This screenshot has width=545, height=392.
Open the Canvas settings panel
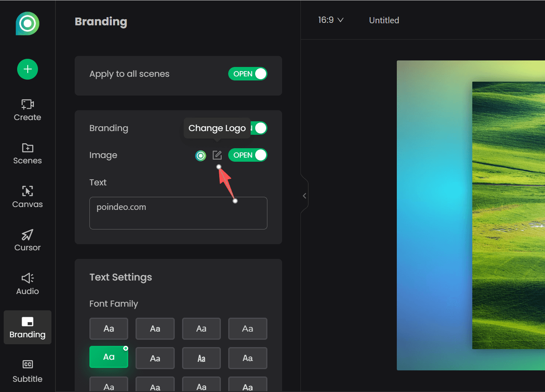(x=27, y=196)
